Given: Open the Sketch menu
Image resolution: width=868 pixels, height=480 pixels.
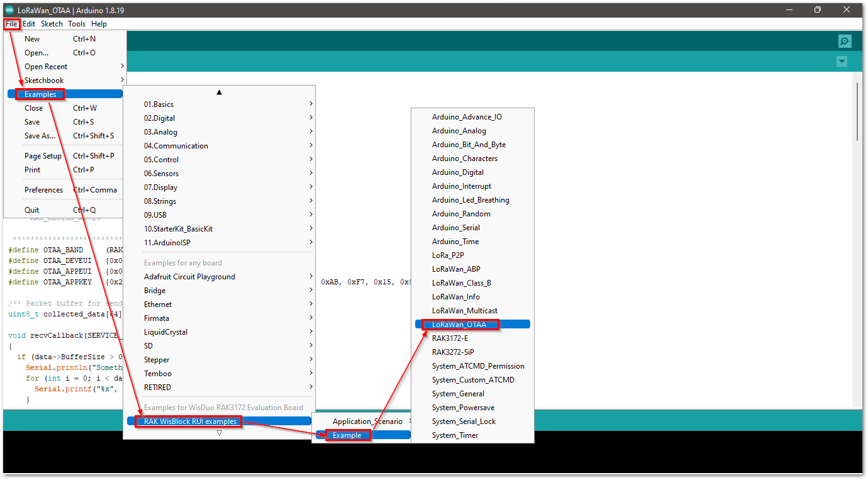Looking at the screenshot, I should coord(52,24).
